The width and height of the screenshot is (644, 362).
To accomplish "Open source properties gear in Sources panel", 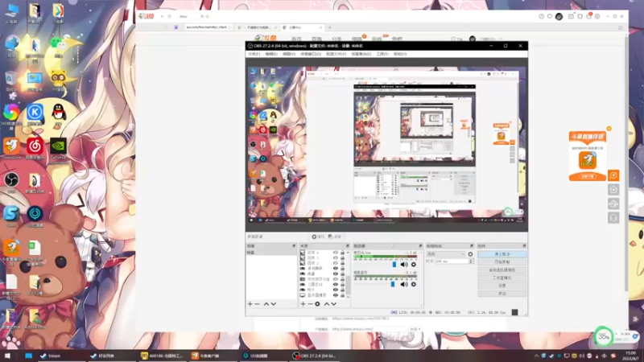I will (x=317, y=304).
